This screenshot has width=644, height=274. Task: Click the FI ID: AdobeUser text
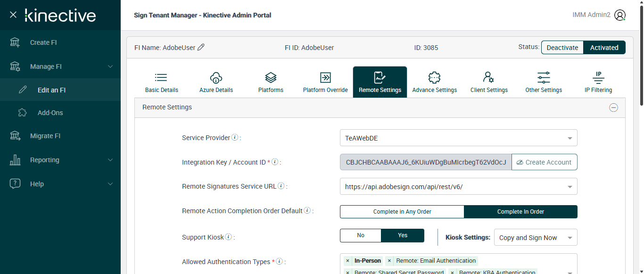click(309, 48)
